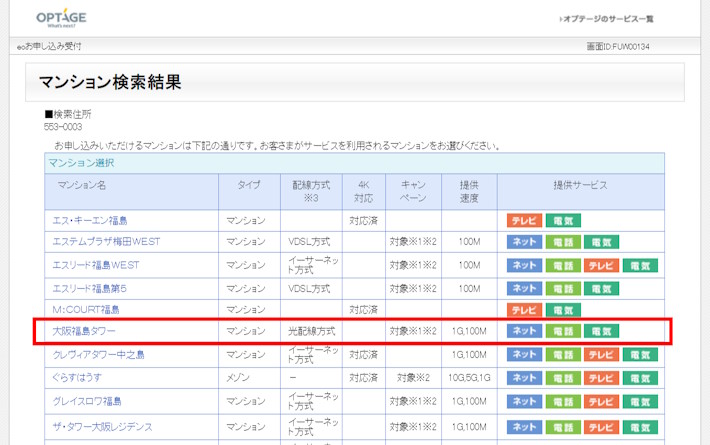
Task: Choose 大阪福島タワー mansion link
Action: (84, 331)
